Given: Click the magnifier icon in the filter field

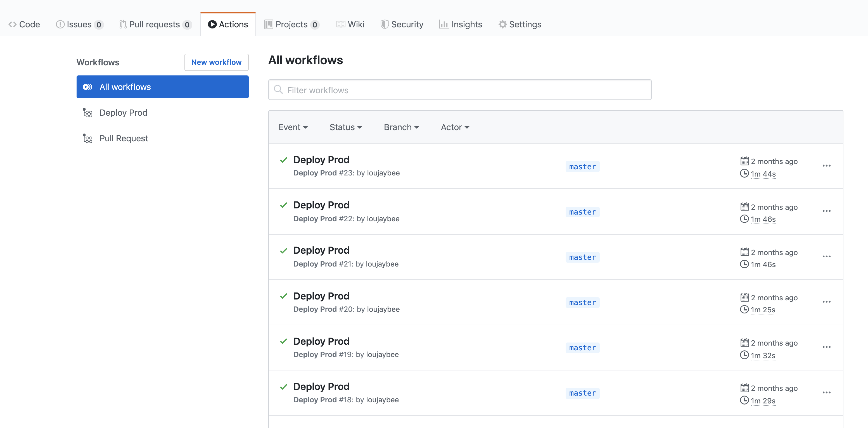Looking at the screenshot, I should [278, 90].
